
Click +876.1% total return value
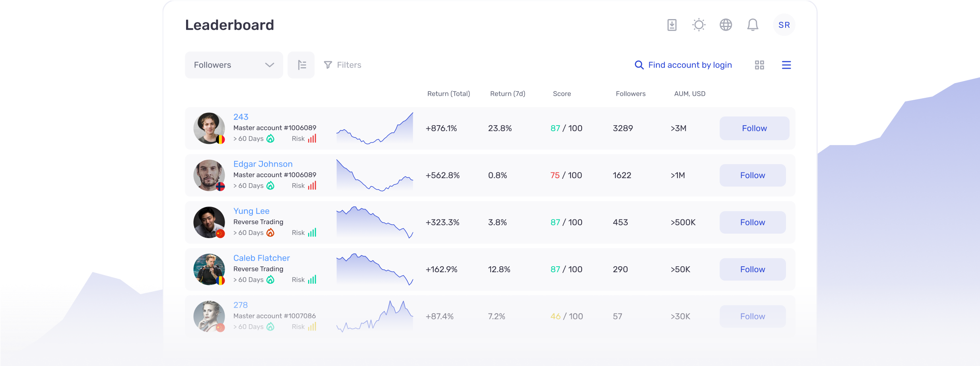(441, 128)
